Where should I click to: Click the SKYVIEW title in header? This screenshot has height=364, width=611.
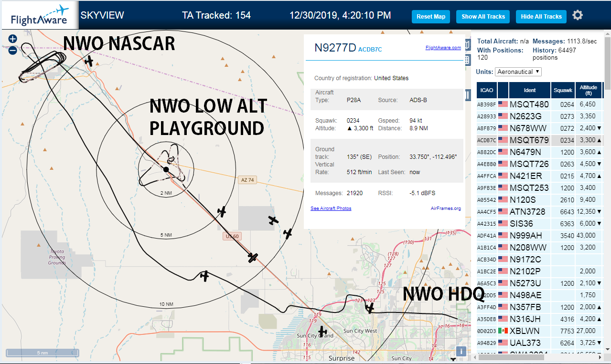[x=102, y=15]
